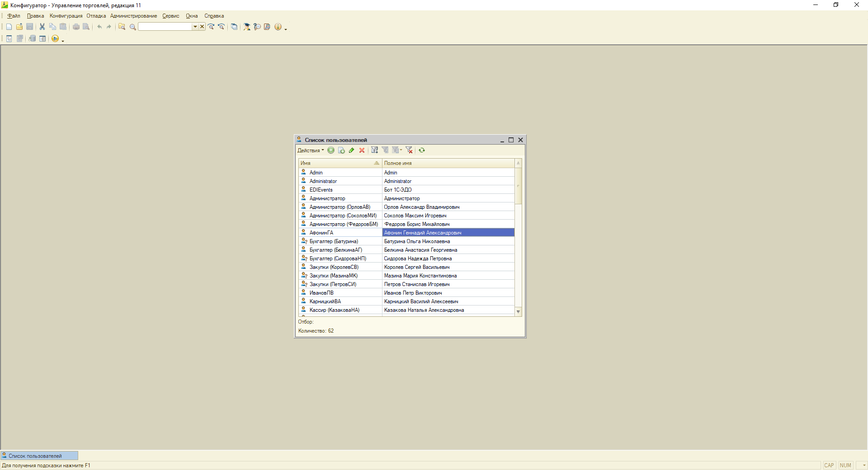Screen dimensions: 868x470
Task: Refresh user list with green arrows
Action: (x=422, y=150)
